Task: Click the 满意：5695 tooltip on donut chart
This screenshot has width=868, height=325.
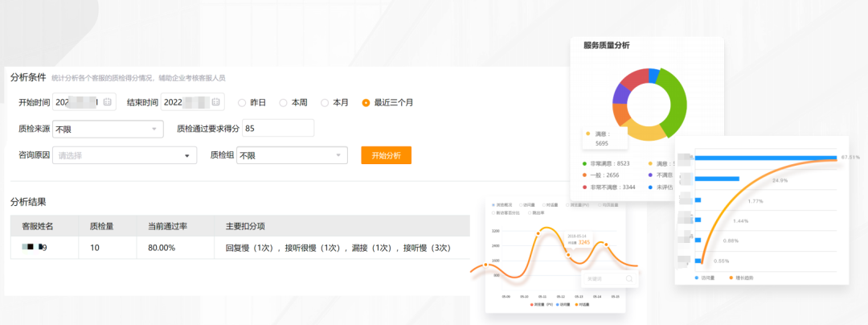Action: [x=604, y=138]
